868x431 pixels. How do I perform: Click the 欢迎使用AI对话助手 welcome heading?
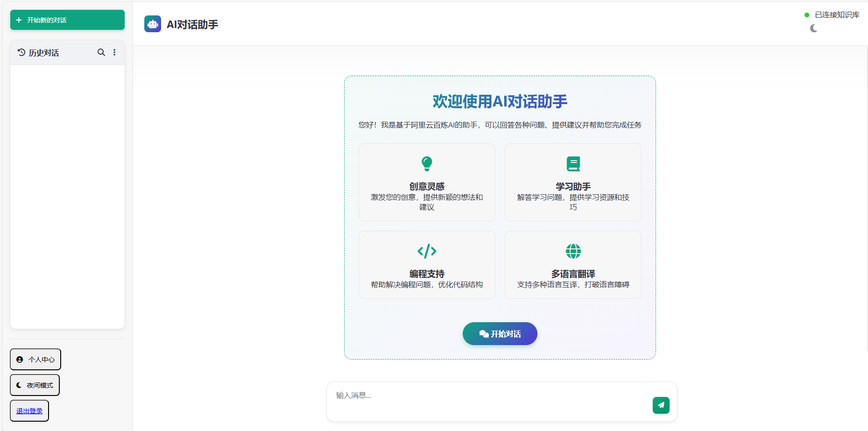click(500, 101)
